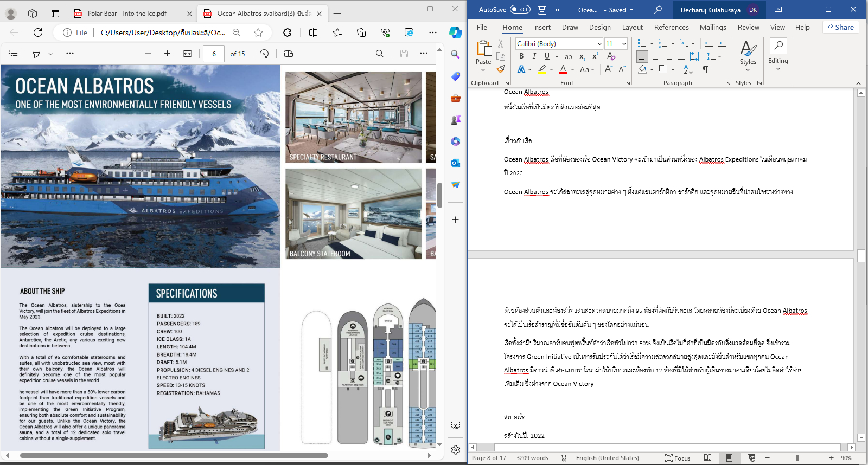Click the Outlook icon in Edge sidebar
This screenshot has width=868, height=465.
tap(456, 163)
